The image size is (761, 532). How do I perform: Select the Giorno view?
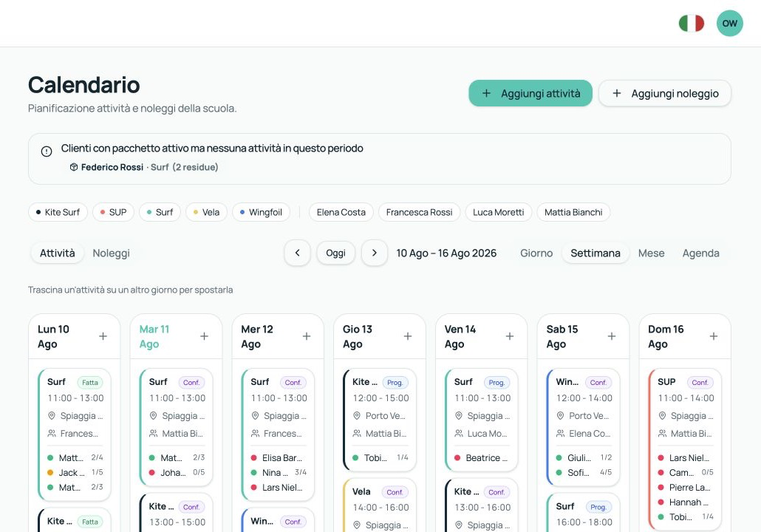tap(536, 253)
